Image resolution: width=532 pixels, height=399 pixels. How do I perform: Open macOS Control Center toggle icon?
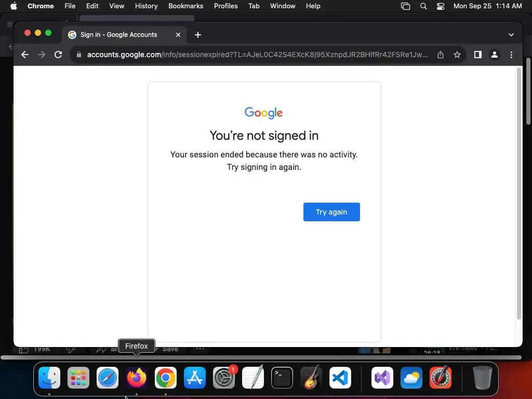pos(441,6)
